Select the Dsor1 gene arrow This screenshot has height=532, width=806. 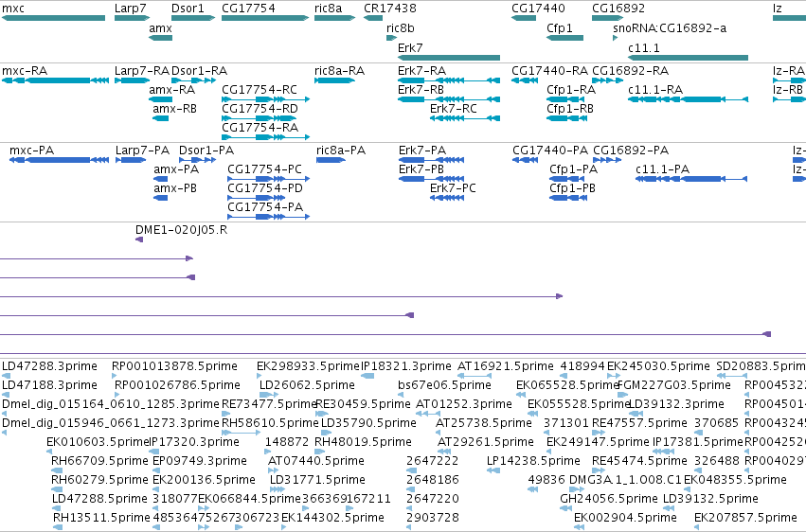[x=193, y=18]
